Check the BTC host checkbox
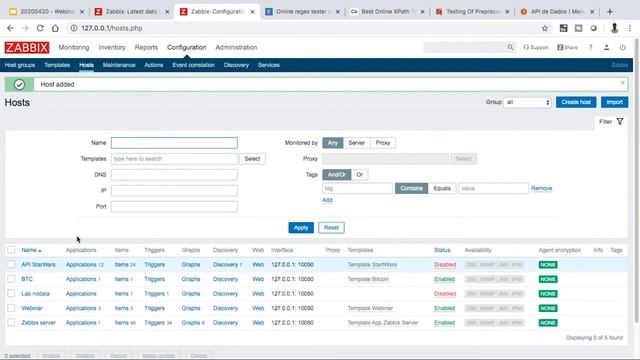The image size is (640, 360). coord(11,279)
